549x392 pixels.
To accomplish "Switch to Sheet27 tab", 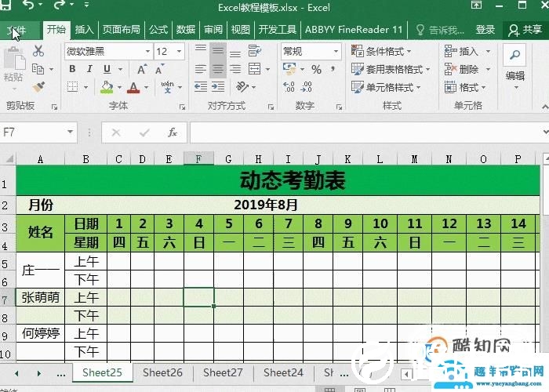I will click(223, 372).
